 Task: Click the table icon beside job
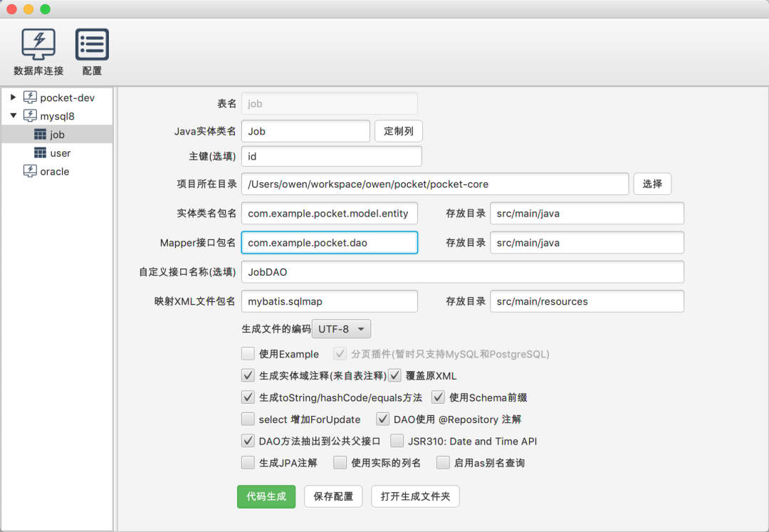[x=41, y=134]
